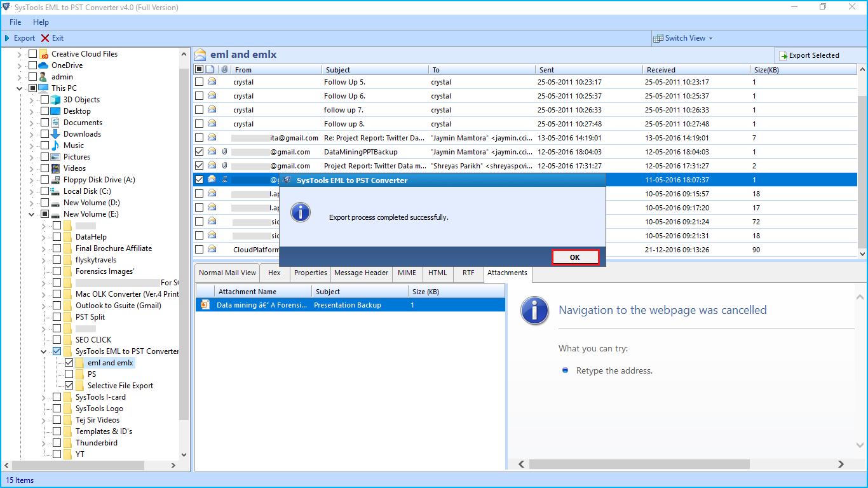Click the Videos folder icon

click(x=55, y=168)
